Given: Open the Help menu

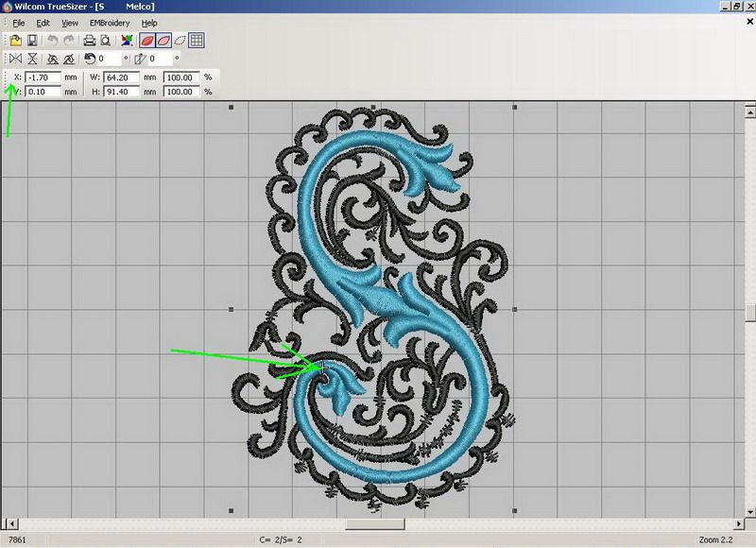Looking at the screenshot, I should pyautogui.click(x=149, y=23).
